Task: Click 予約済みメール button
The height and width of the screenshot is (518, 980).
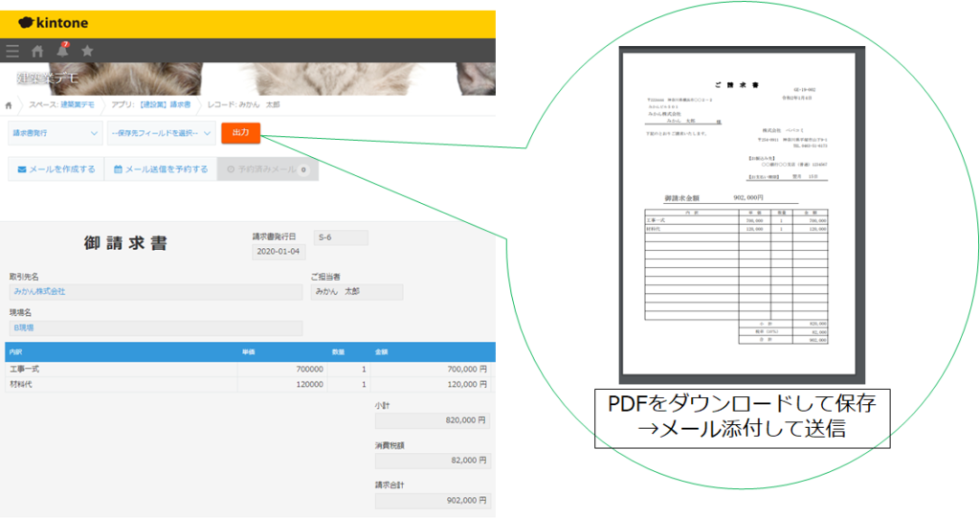Action: 268,169
